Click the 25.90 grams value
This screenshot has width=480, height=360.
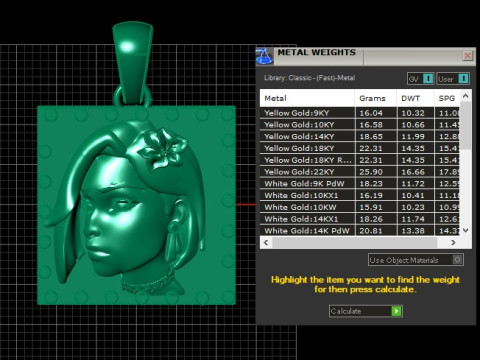pyautogui.click(x=371, y=172)
